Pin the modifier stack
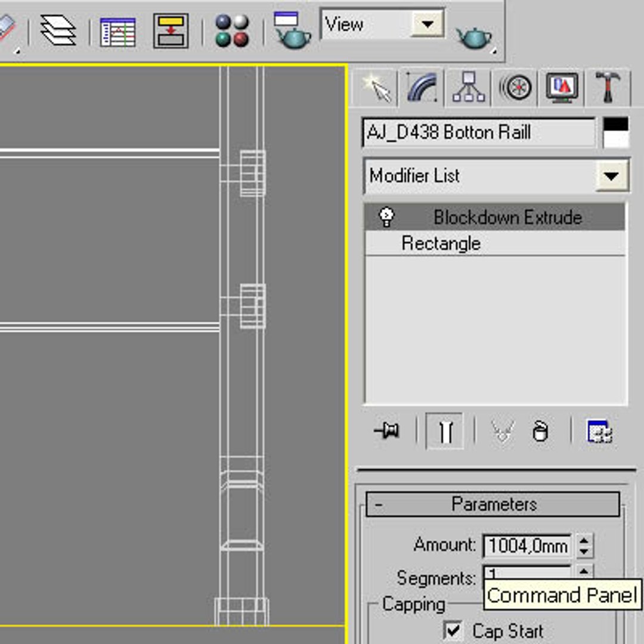Viewport: 644px width, 644px height. 386,431
